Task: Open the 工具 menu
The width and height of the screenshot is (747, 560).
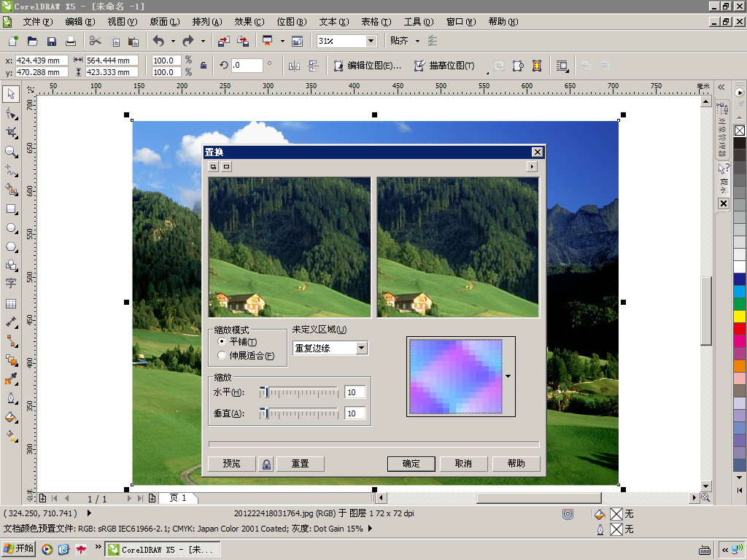Action: point(419,22)
